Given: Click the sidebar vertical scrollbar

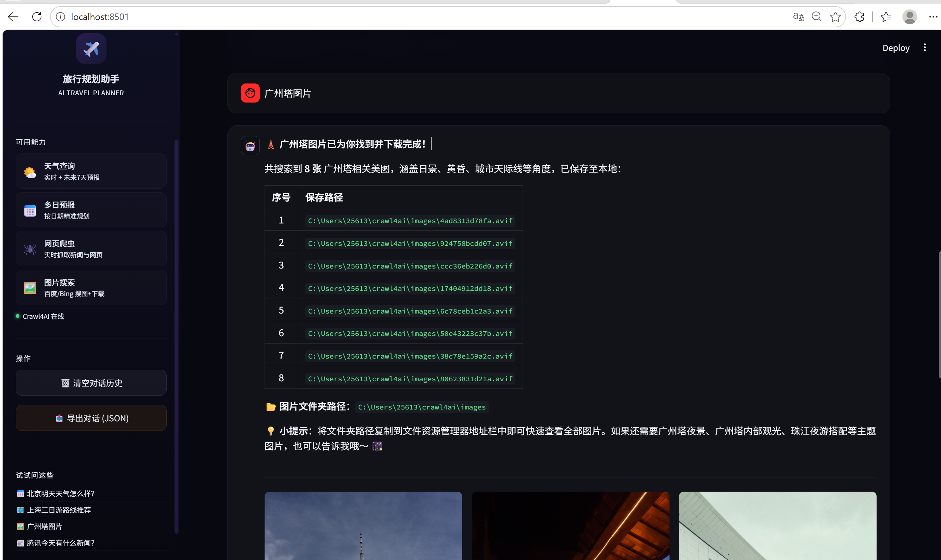Looking at the screenshot, I should 176,336.
